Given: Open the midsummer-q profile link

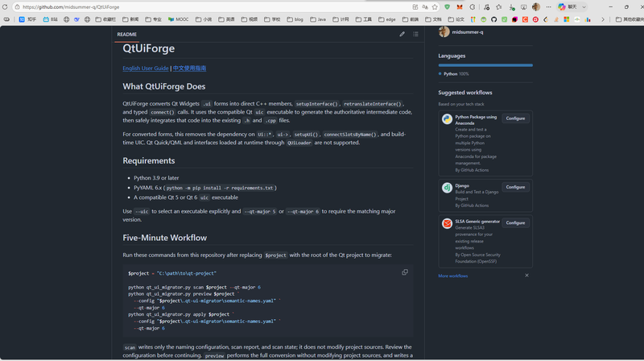Looking at the screenshot, I should 468,32.
